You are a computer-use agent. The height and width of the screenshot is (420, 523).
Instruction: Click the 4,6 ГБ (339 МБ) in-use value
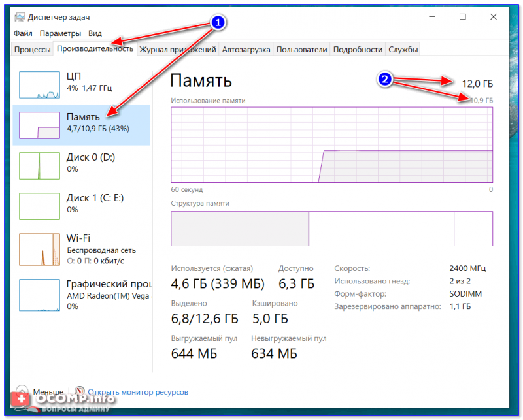click(218, 283)
